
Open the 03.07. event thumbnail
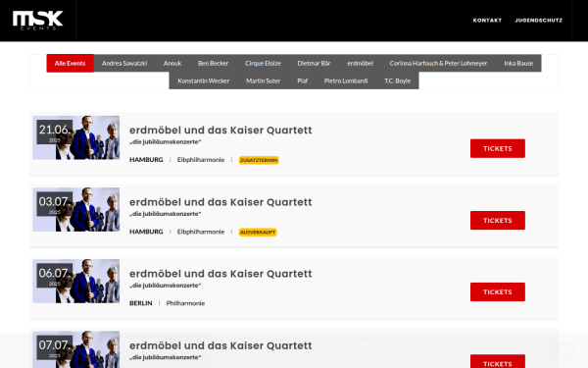tap(76, 210)
